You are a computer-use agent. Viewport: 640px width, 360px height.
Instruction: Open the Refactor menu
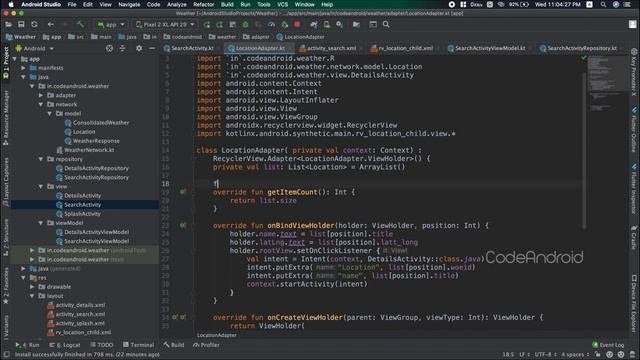[204, 4]
